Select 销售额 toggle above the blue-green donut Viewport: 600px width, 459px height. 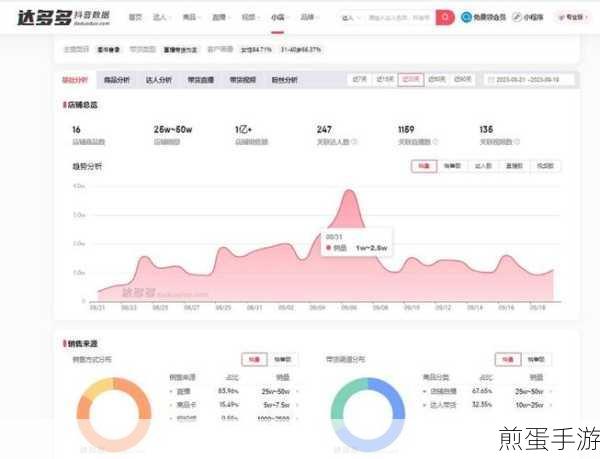tap(536, 360)
